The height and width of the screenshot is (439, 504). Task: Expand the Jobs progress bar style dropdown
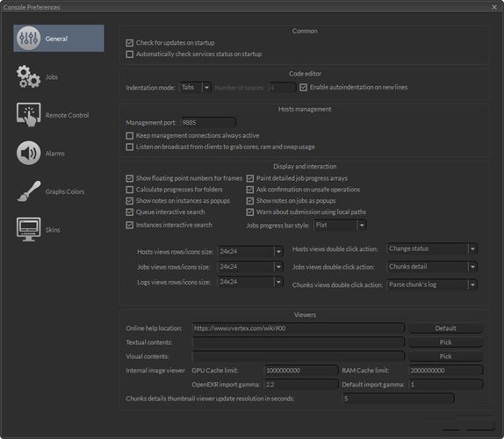340,226
